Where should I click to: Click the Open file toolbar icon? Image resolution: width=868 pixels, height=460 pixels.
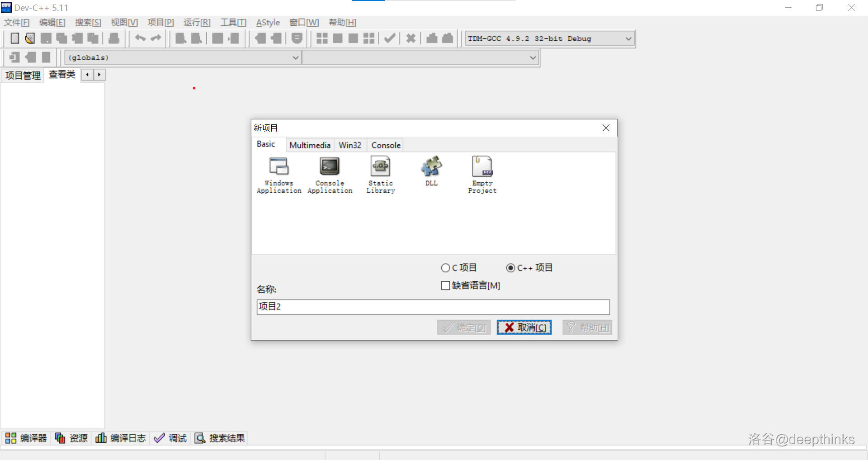click(x=30, y=38)
